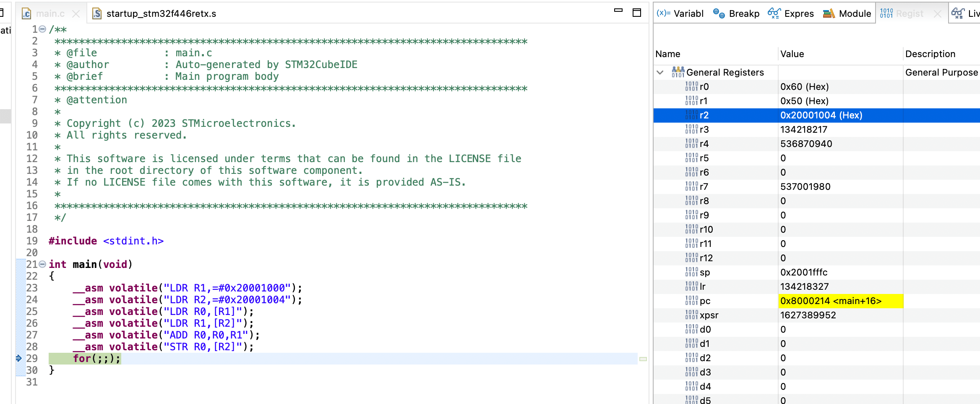Select the sp value 0x2001fffc
The image size is (980, 404).
point(804,272)
